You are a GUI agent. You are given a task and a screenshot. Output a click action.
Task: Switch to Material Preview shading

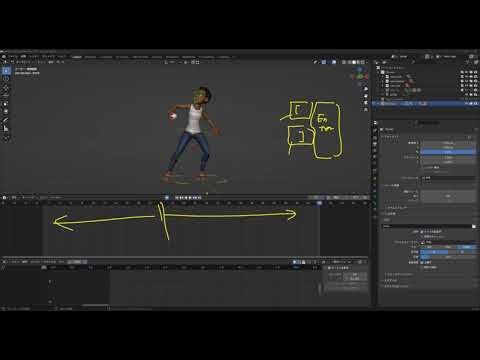[358, 62]
